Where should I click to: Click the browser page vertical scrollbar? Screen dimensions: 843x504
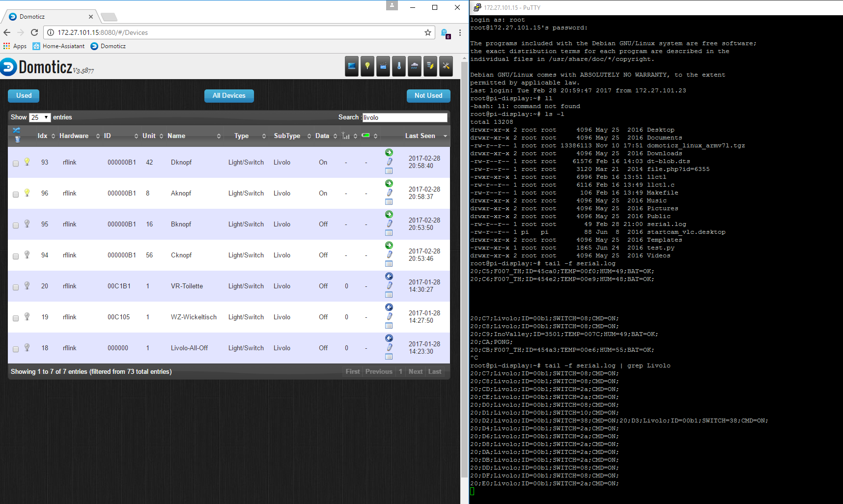pyautogui.click(x=465, y=270)
